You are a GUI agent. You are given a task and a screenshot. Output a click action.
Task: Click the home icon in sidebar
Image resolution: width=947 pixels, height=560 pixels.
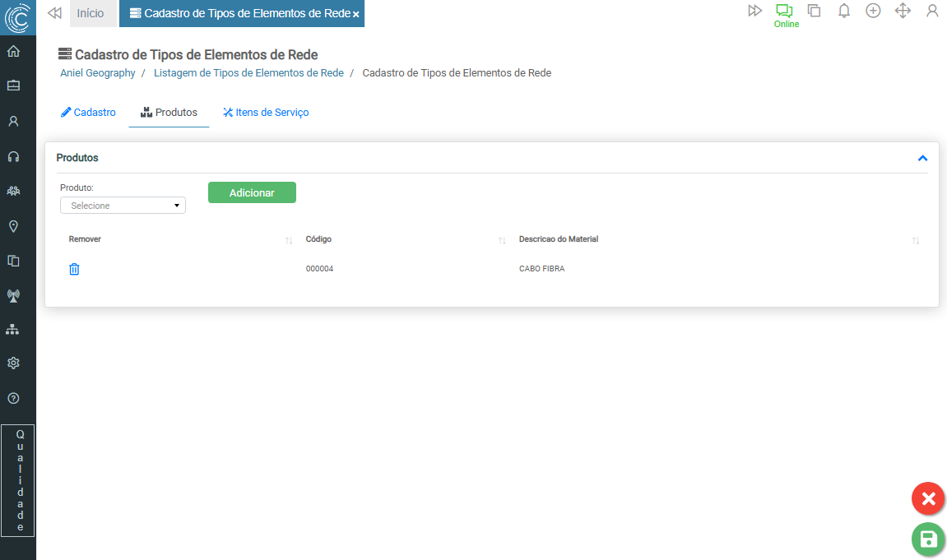coord(13,51)
